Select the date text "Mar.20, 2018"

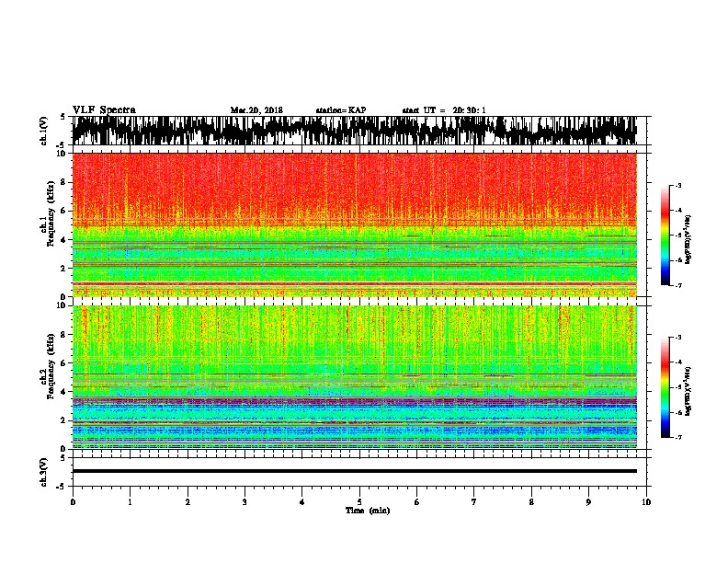(256, 110)
